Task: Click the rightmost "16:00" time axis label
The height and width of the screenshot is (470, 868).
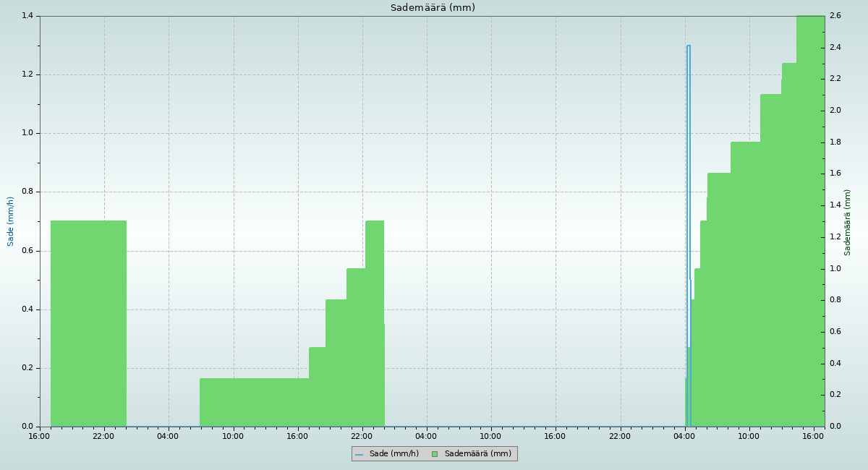Action: 814,436
